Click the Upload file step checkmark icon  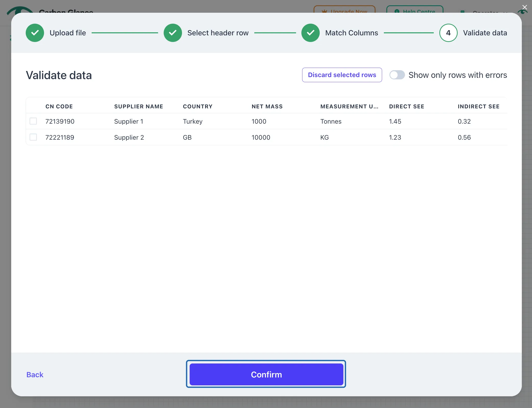[x=35, y=33]
